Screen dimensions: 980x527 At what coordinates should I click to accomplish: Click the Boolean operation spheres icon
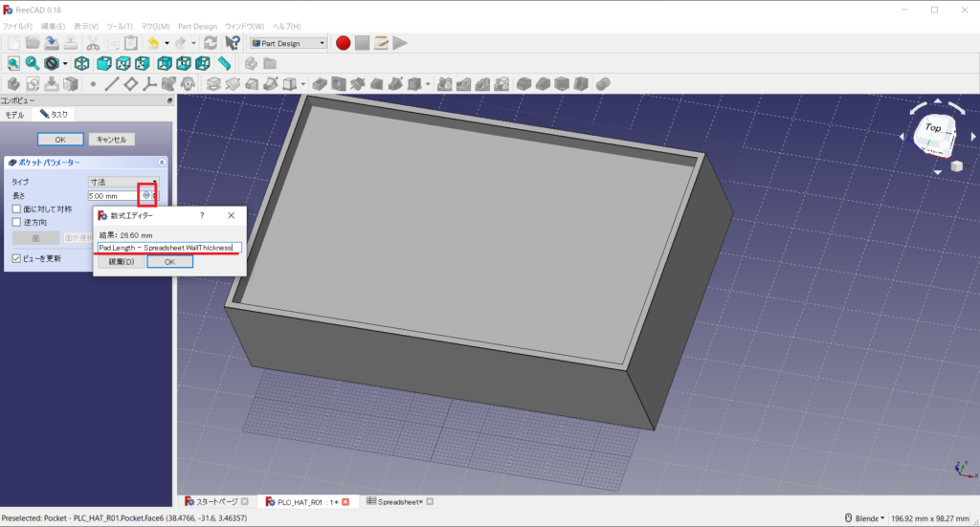pyautogui.click(x=603, y=84)
